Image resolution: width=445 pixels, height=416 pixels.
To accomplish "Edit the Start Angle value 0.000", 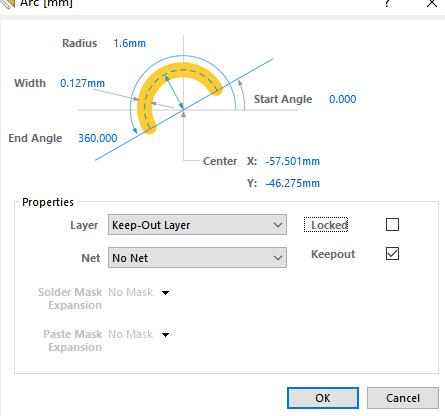I will click(x=342, y=99).
